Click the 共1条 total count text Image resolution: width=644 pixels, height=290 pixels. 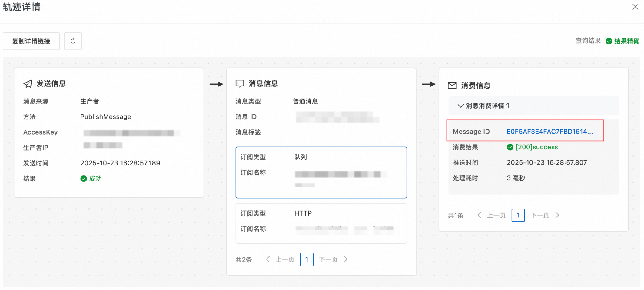[456, 216]
